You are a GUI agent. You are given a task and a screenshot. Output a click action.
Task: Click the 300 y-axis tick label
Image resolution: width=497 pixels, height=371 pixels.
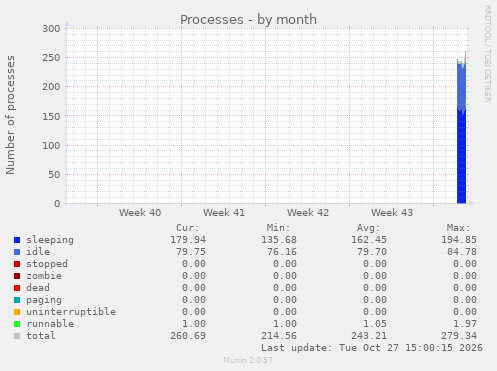pos(51,29)
